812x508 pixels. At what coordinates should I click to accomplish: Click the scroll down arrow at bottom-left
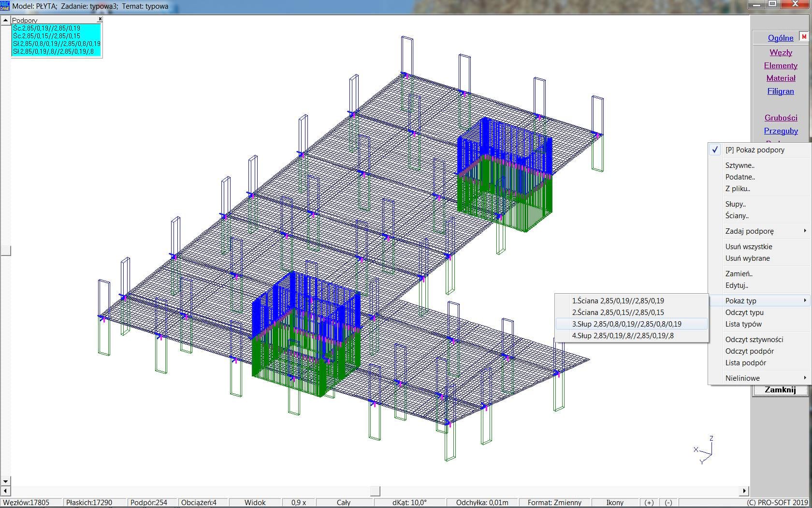coord(5,481)
